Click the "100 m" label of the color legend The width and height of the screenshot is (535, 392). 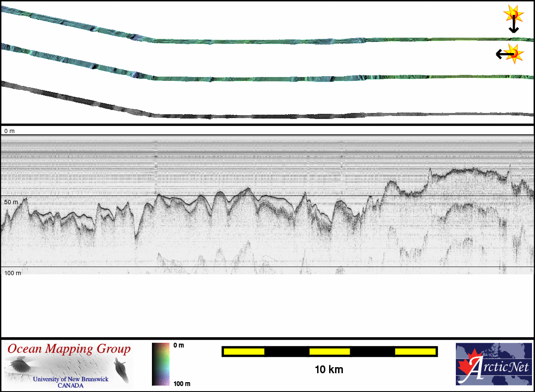click(182, 383)
